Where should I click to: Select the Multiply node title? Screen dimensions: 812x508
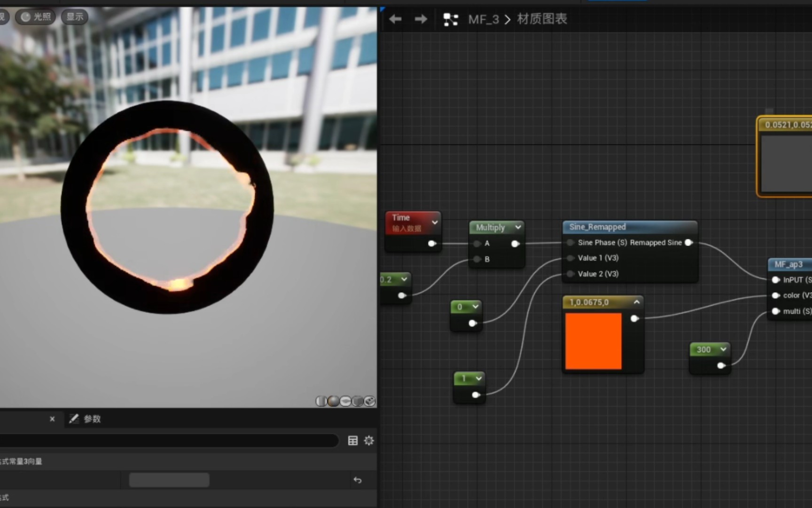tap(490, 228)
